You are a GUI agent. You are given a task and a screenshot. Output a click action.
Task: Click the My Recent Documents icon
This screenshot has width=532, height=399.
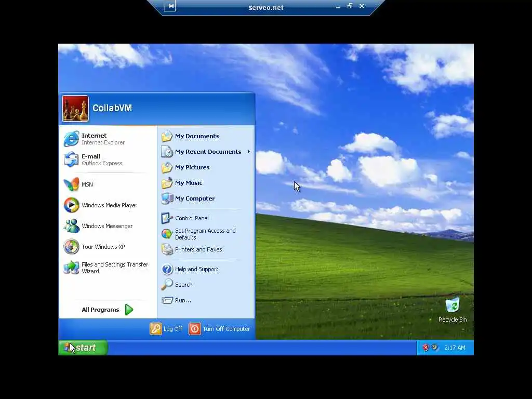[167, 152]
